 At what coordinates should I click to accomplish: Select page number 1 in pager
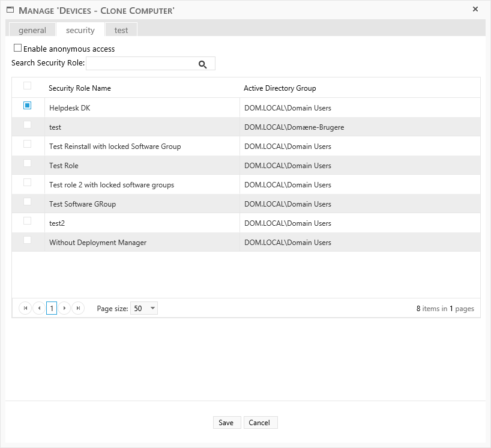click(x=52, y=308)
